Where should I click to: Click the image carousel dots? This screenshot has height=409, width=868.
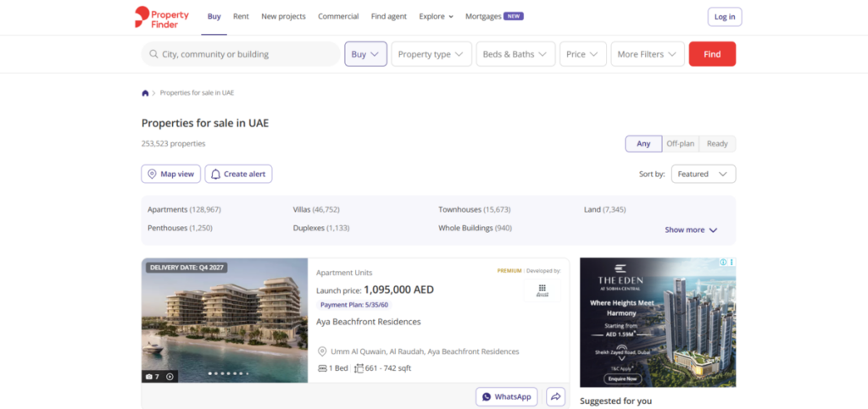click(x=229, y=373)
